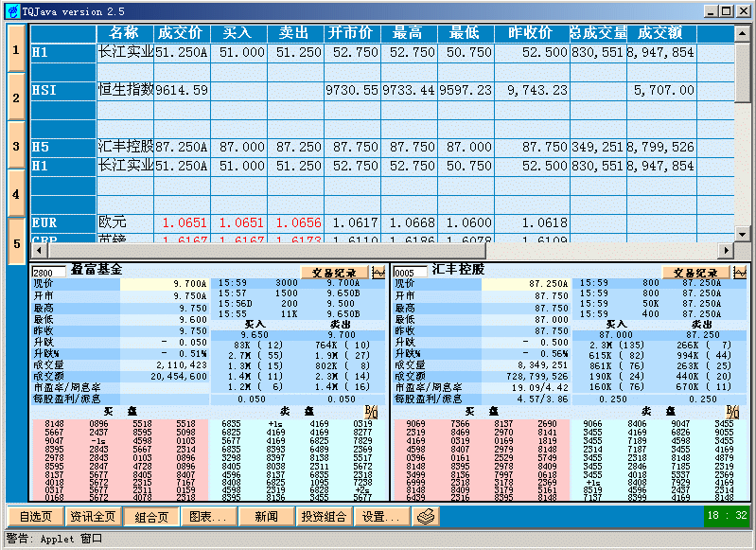Click the 成交价 column header

[x=182, y=33]
